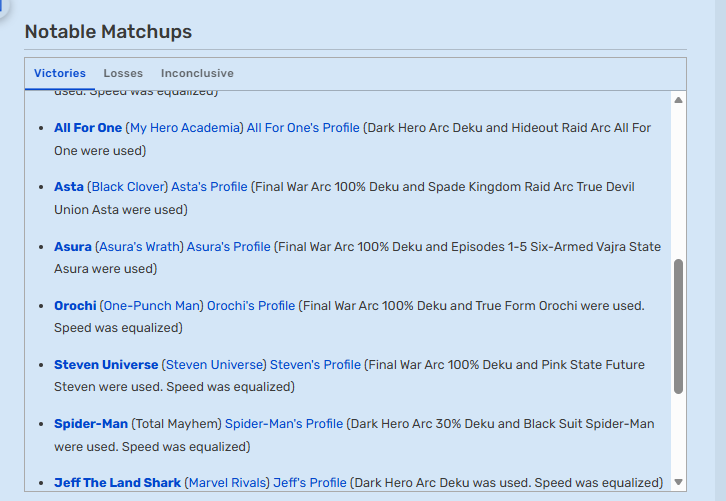The width and height of the screenshot is (726, 501).
Task: Open the Spider-Man character link
Action: [91, 424]
